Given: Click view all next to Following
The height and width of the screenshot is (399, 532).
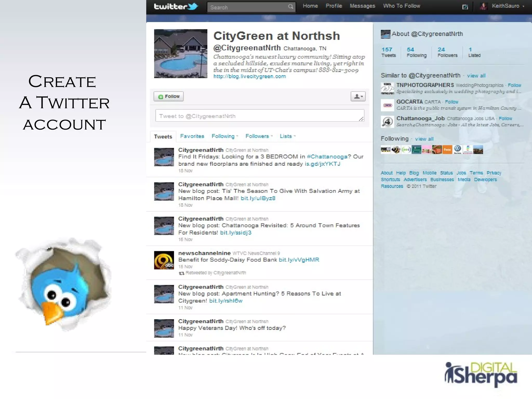Looking at the screenshot, I should 424,139.
